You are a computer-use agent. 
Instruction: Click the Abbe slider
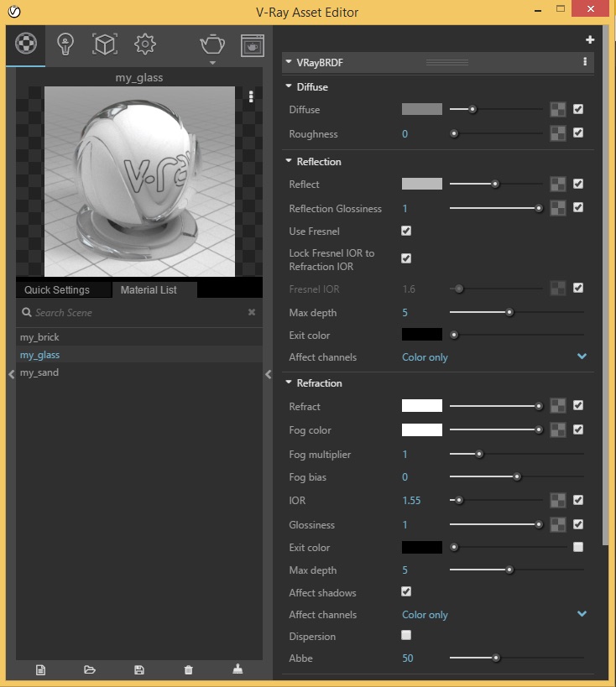coord(516,658)
